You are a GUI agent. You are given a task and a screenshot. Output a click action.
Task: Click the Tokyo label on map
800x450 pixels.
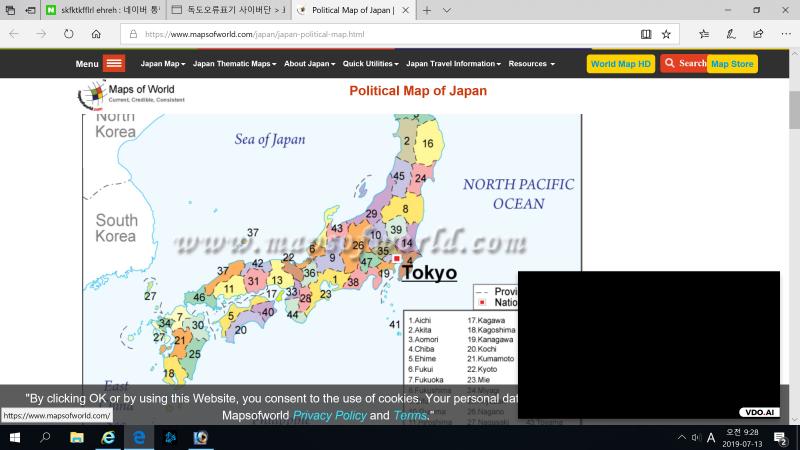[429, 272]
